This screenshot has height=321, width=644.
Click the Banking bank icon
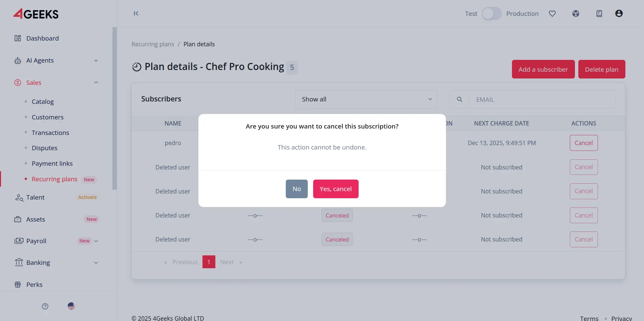point(19,262)
